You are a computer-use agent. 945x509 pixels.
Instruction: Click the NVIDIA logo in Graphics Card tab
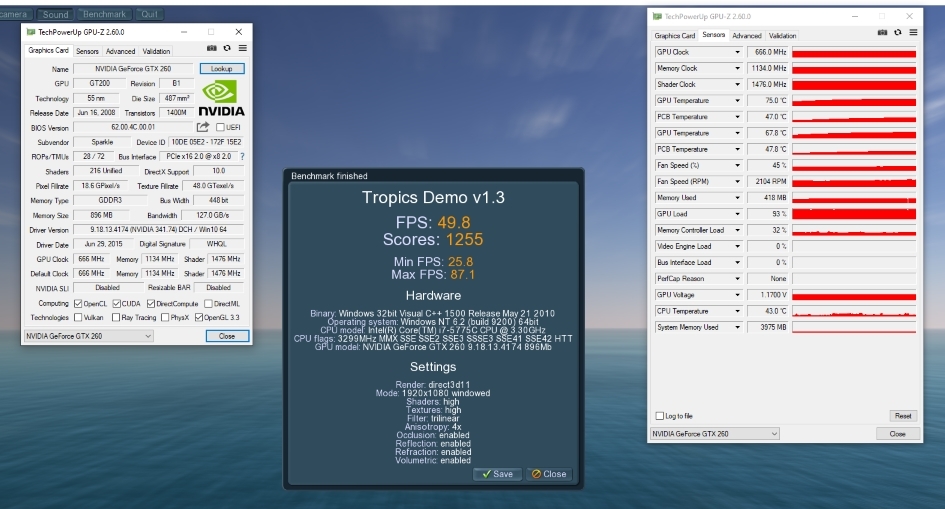click(x=221, y=98)
